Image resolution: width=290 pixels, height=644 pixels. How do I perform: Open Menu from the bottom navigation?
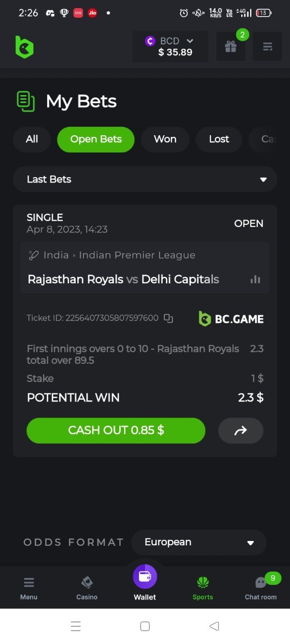tap(29, 588)
